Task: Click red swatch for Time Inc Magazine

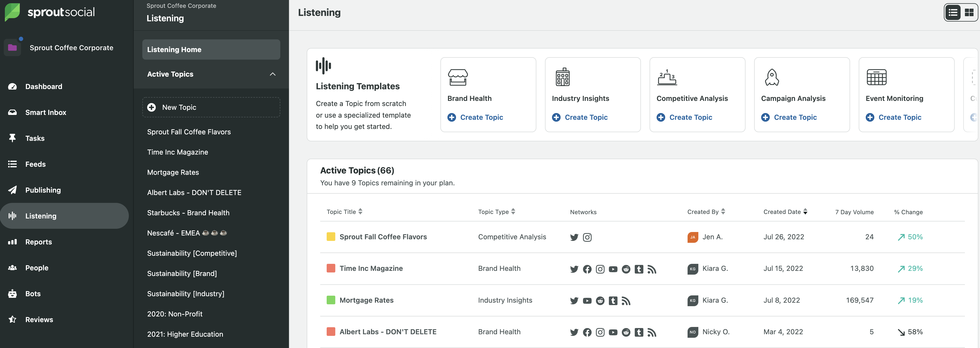Action: pos(331,268)
